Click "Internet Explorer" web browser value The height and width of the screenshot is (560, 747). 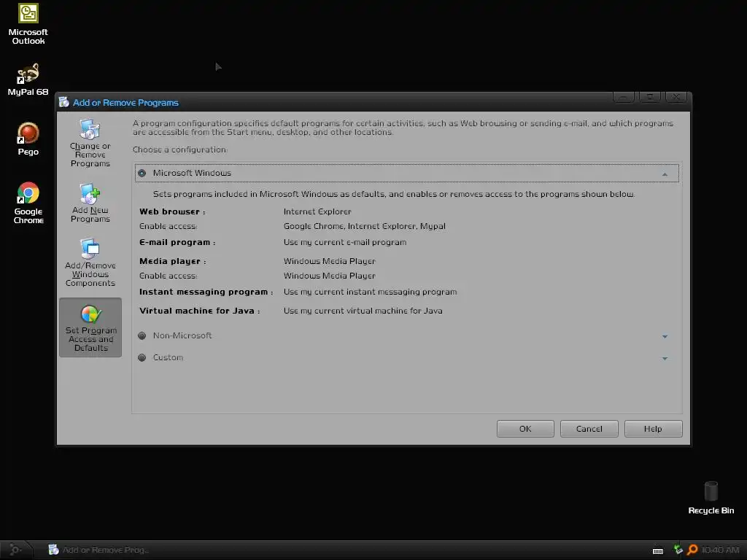click(x=317, y=211)
